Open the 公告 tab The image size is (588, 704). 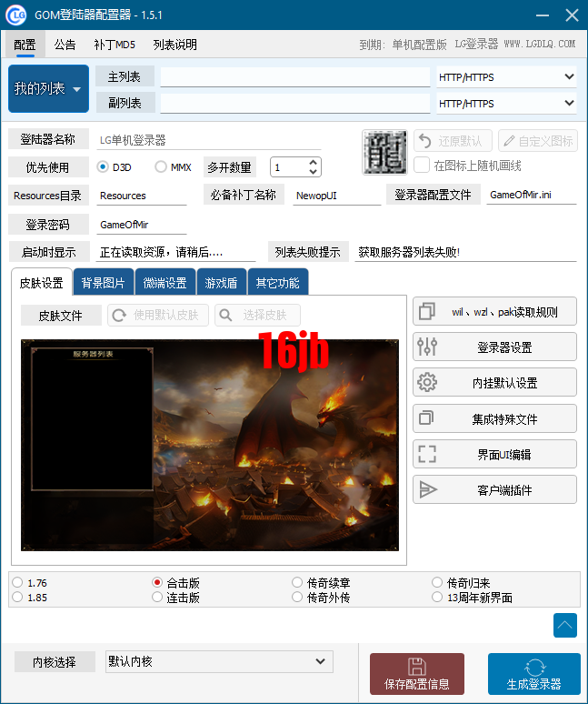pos(65,45)
